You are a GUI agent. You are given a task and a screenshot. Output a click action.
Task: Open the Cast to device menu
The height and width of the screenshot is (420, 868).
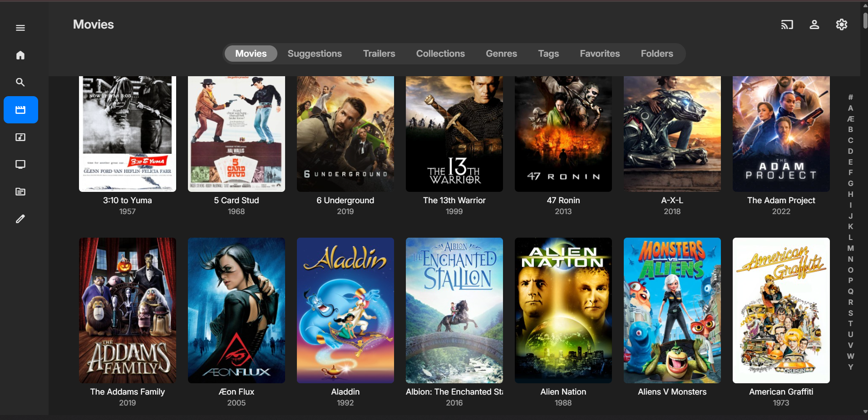coord(787,24)
